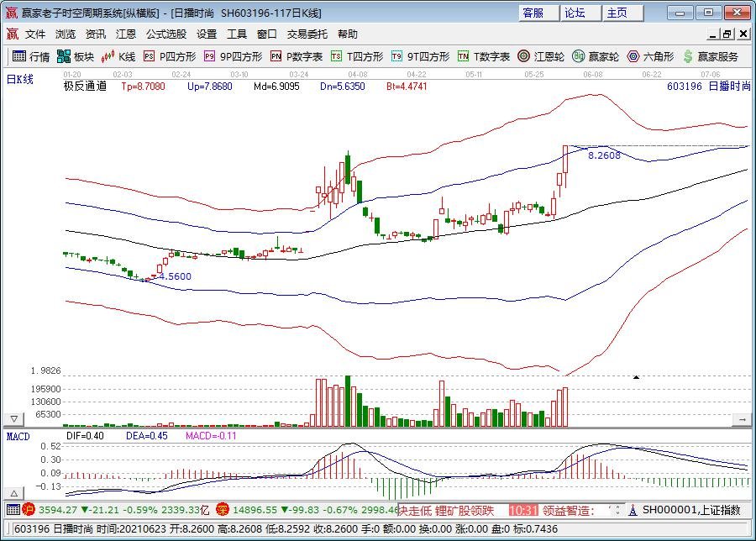Viewport: 756px width, 541px height.
Task: Expand the MACD panel with up triangle
Action: (14, 493)
